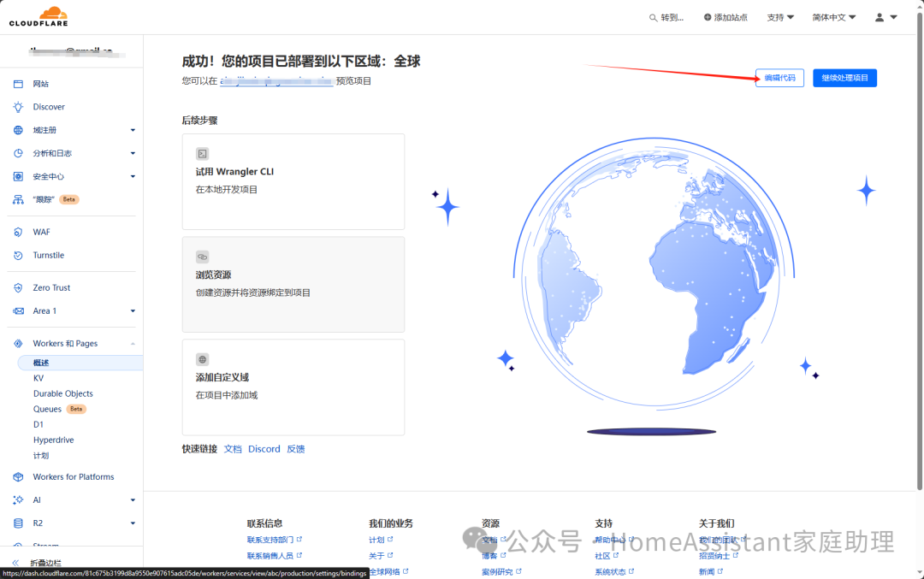The width and height of the screenshot is (924, 579).
Task: Click the "跟踪" network icon
Action: pyautogui.click(x=18, y=199)
